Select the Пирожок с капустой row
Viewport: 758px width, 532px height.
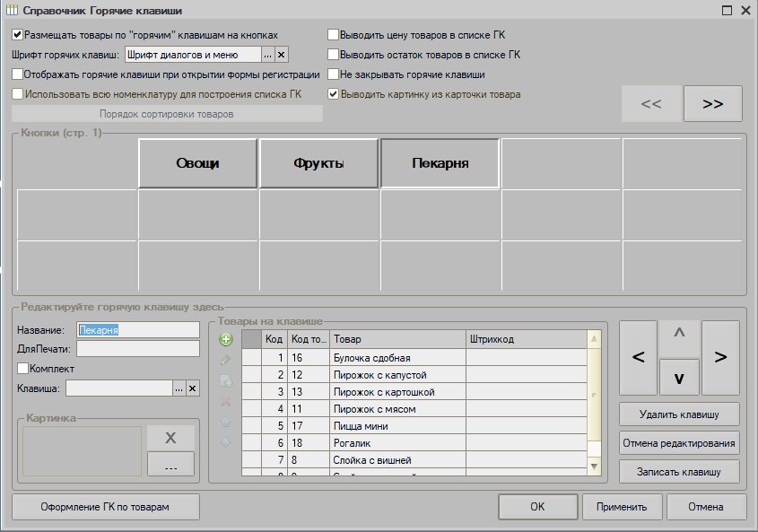414,375
